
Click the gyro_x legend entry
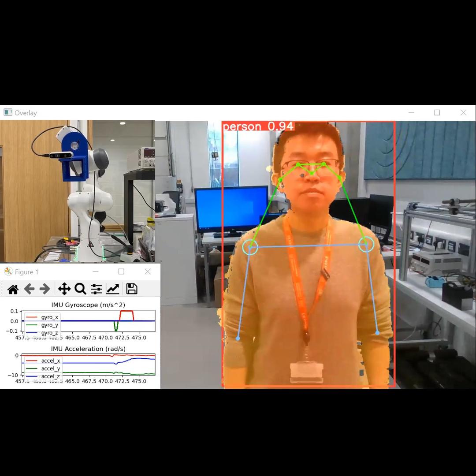click(49, 317)
